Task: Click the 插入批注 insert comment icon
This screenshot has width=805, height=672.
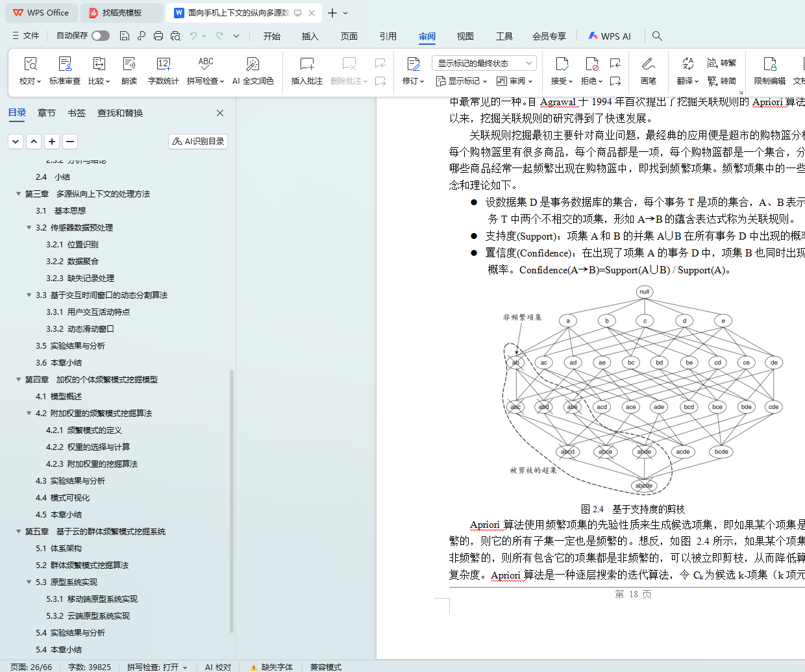Action: (x=306, y=64)
